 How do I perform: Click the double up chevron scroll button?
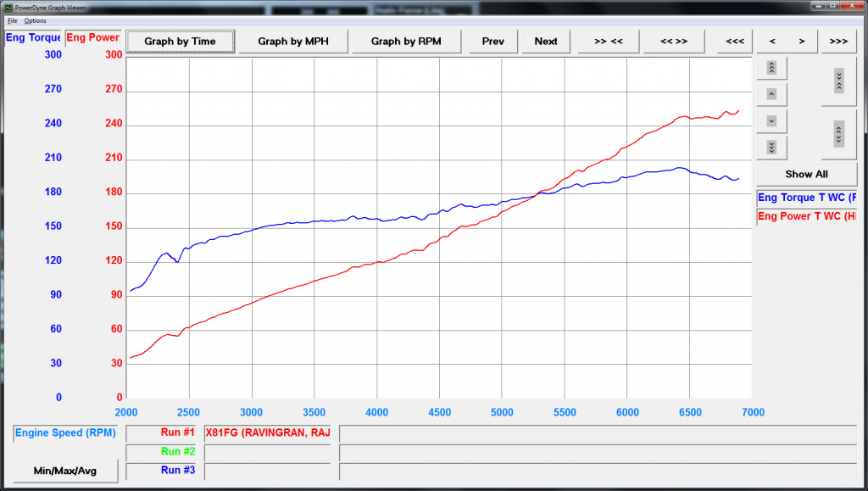771,68
